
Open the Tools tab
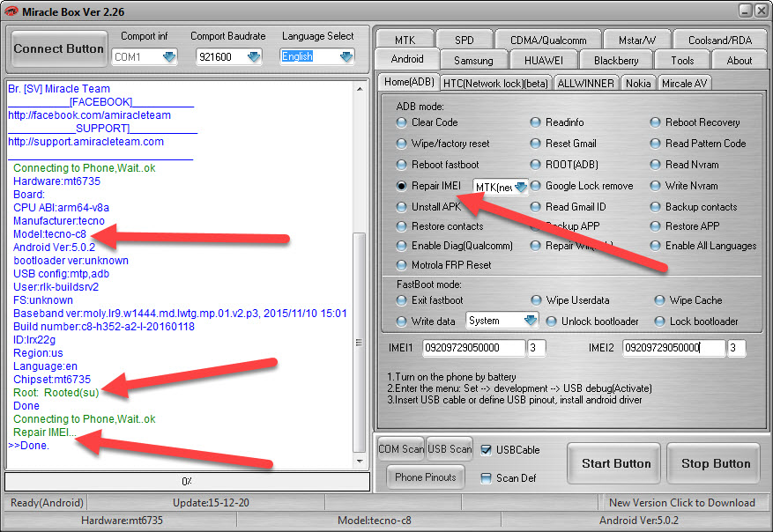tap(682, 60)
